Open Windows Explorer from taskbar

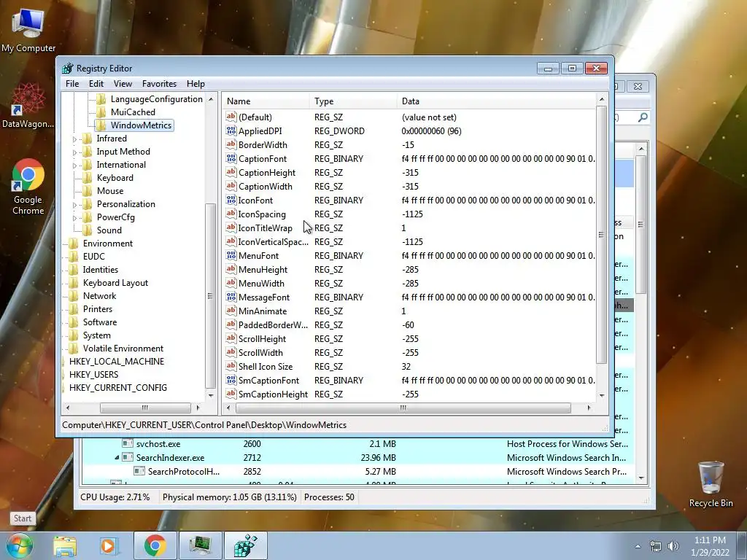pos(65,545)
